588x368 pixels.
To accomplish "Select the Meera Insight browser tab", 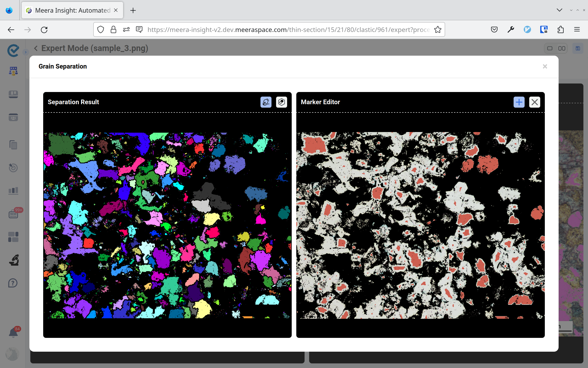I will [72, 10].
